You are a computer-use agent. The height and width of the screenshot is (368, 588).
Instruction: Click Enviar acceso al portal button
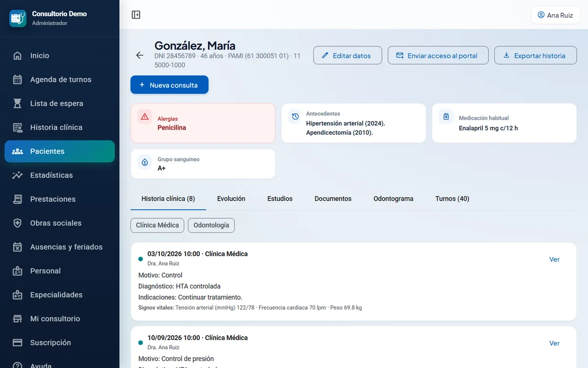click(x=438, y=55)
